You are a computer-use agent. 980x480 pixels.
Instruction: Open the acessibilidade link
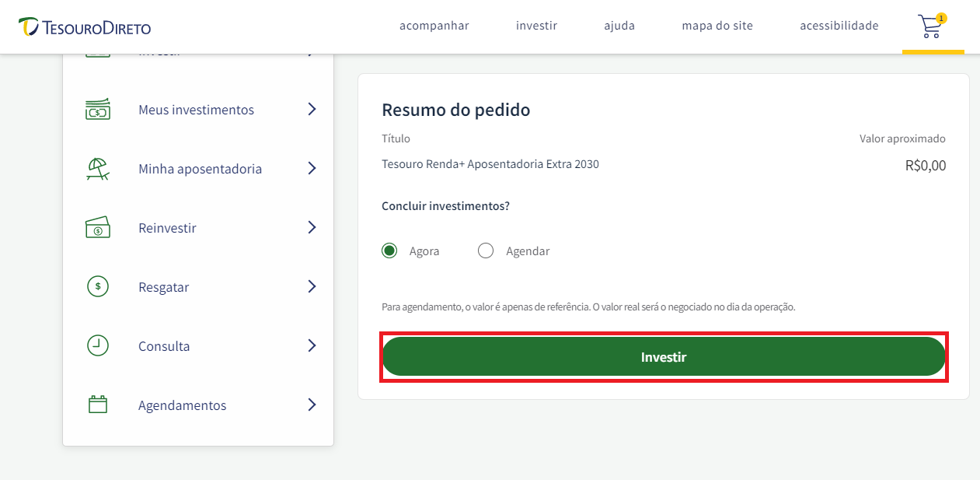pos(839,26)
